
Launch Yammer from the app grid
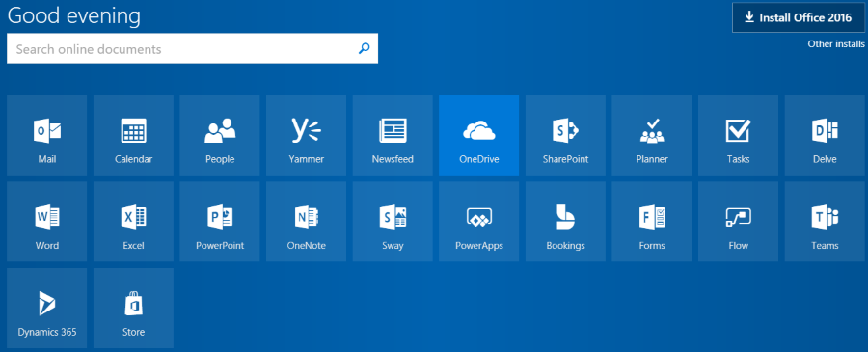point(306,135)
